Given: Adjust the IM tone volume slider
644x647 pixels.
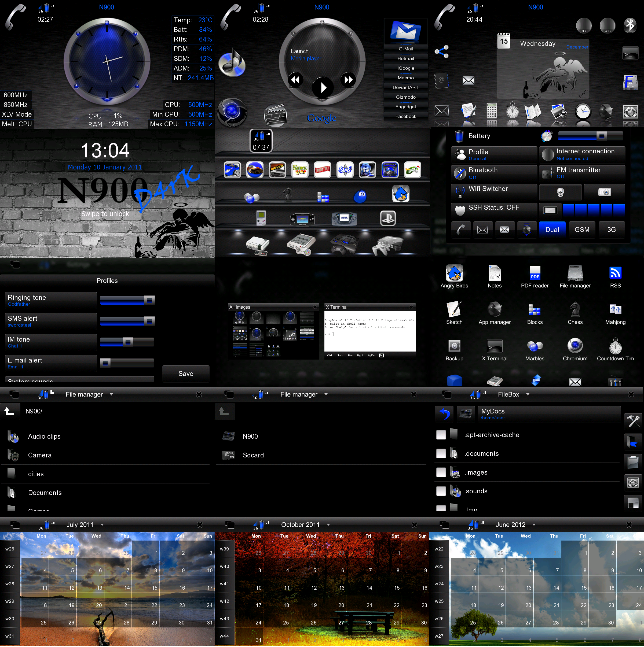Looking at the screenshot, I should click(x=127, y=342).
